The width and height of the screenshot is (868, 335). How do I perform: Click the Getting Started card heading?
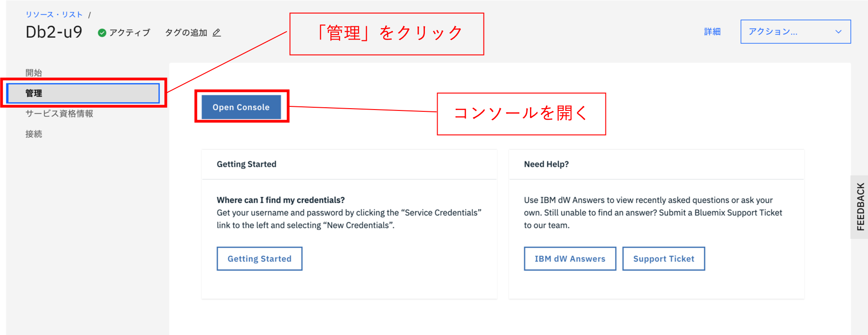pyautogui.click(x=246, y=164)
